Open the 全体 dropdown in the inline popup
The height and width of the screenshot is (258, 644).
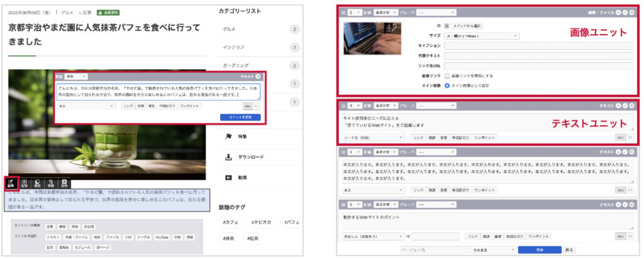click(76, 76)
